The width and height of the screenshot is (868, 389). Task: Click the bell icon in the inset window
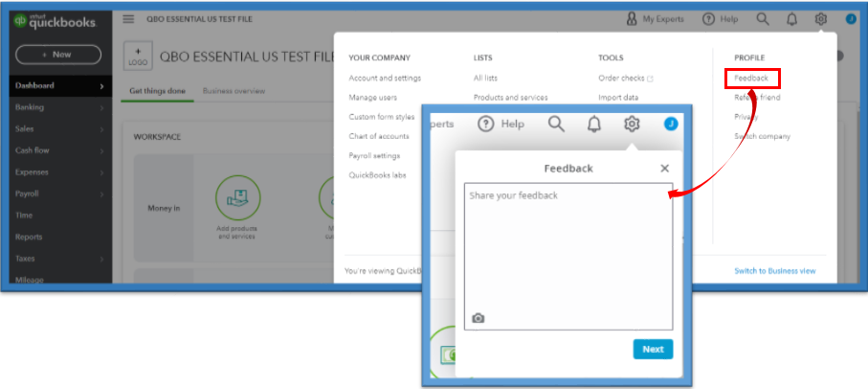(x=594, y=125)
